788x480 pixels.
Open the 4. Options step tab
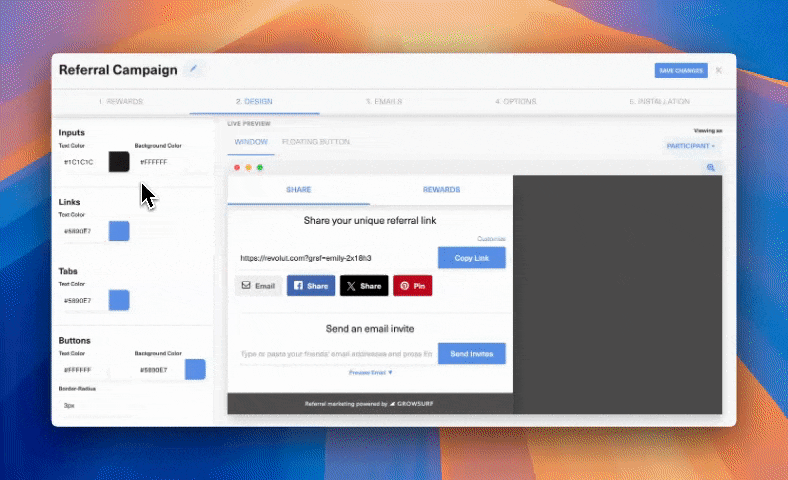pyautogui.click(x=516, y=102)
